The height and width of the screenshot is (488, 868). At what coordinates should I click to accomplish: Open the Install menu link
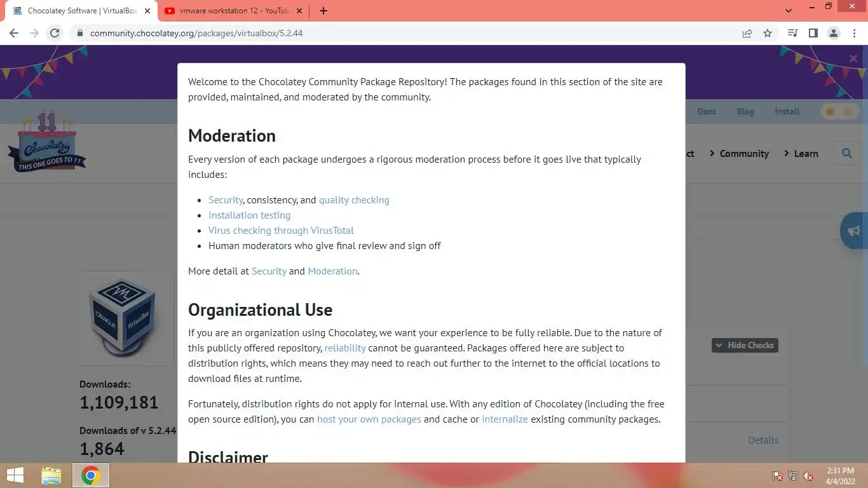click(787, 111)
